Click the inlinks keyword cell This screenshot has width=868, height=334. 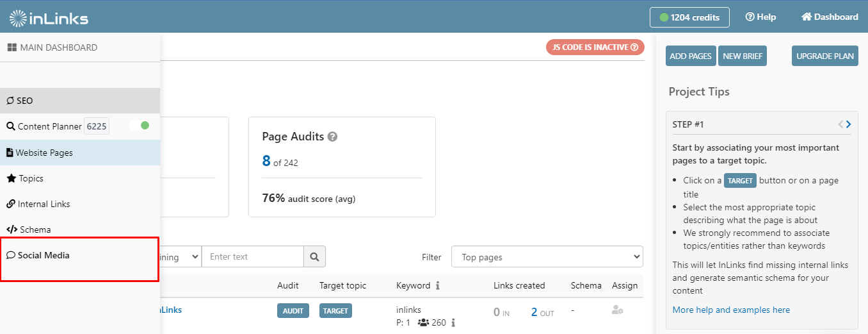click(408, 310)
